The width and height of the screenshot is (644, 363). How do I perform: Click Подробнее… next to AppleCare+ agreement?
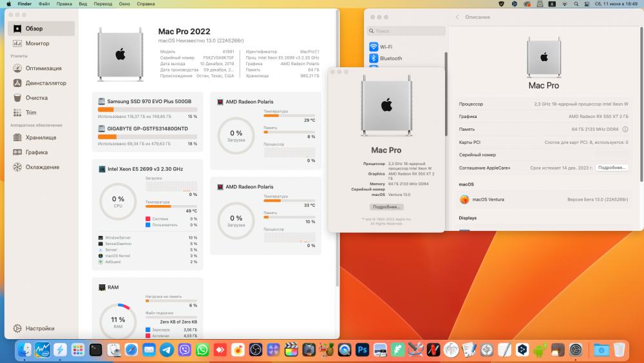tap(612, 168)
